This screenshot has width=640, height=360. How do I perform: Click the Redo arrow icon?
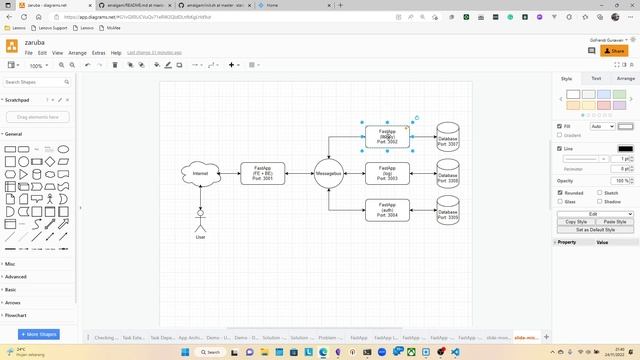click(100, 65)
